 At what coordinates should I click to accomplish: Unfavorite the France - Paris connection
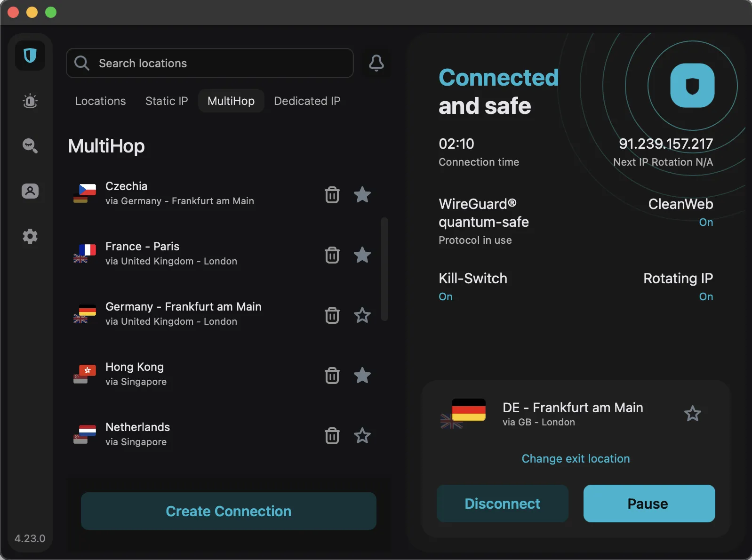click(362, 255)
